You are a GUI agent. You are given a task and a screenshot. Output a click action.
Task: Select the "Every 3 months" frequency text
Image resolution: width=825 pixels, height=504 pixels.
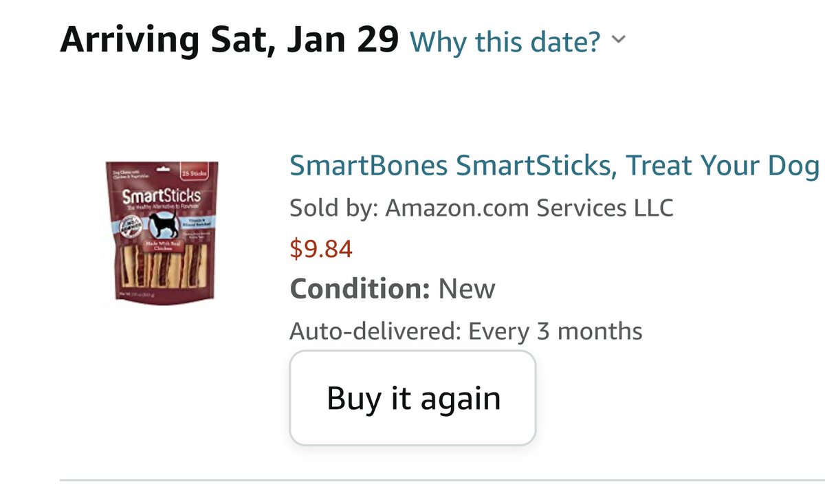point(555,331)
